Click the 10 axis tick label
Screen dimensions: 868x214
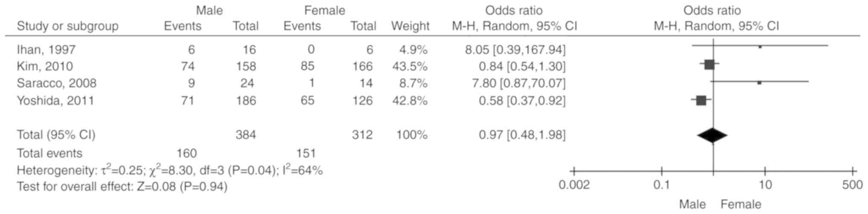click(x=765, y=185)
